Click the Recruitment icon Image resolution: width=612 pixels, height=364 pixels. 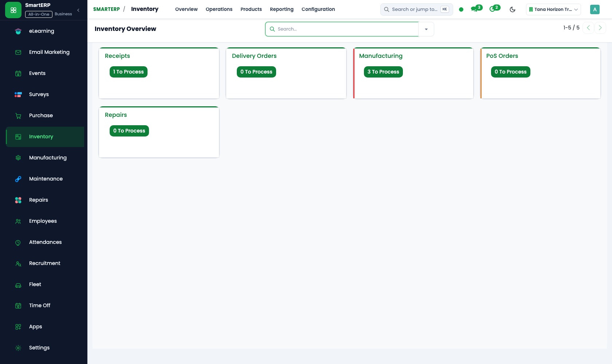[18, 264]
